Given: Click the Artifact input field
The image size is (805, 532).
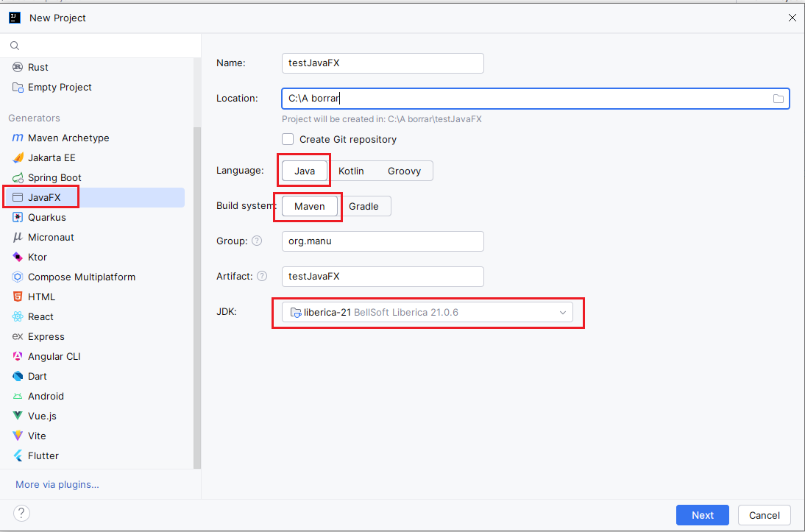Looking at the screenshot, I should click(x=383, y=276).
